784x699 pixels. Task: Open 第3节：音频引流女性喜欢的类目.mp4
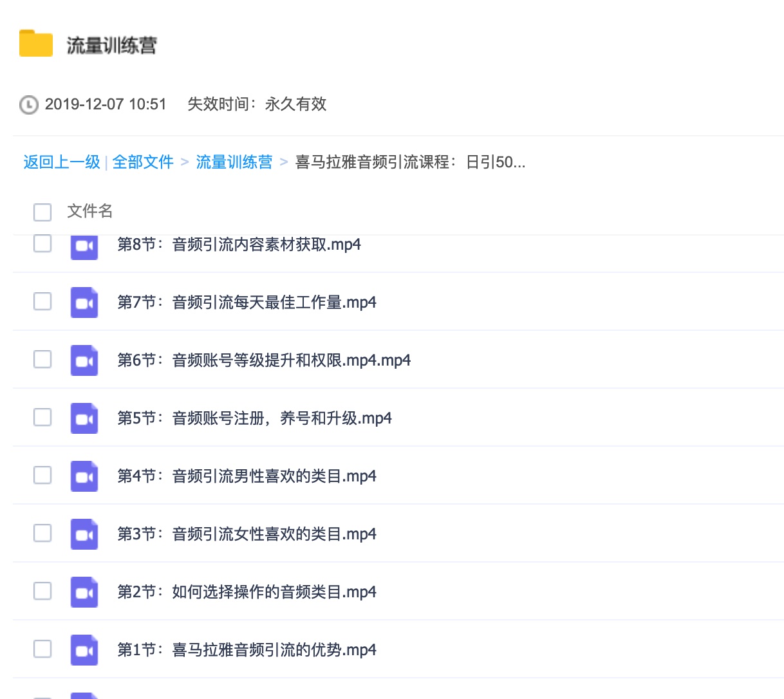coord(247,534)
